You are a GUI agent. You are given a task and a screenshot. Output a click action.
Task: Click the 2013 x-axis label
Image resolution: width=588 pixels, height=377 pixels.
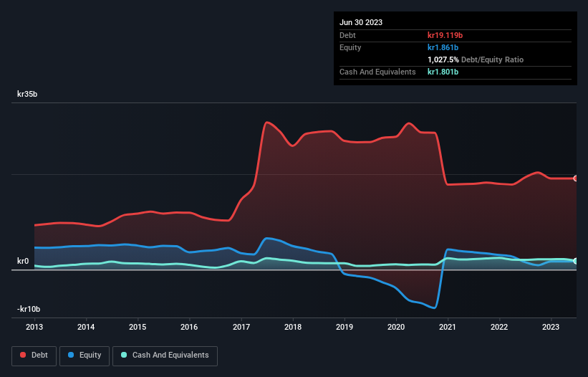click(34, 327)
